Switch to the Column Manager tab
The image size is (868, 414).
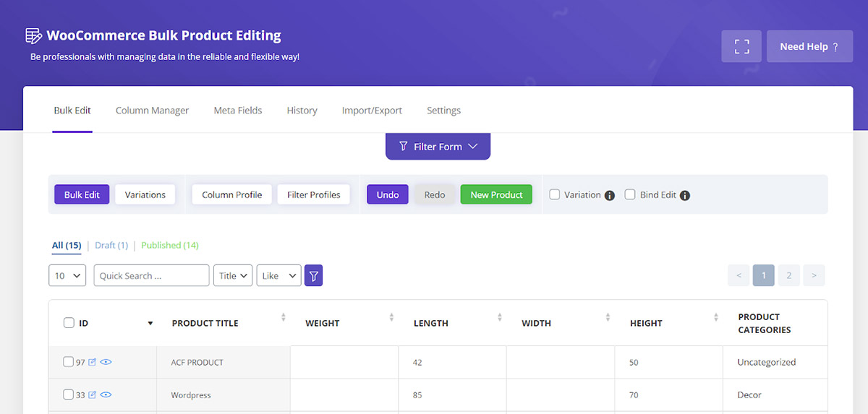pos(152,111)
